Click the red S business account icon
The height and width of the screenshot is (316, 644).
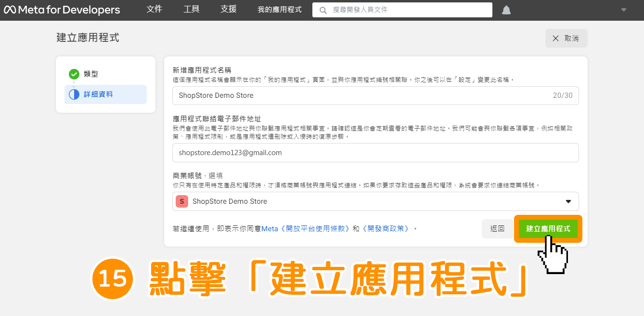point(182,201)
